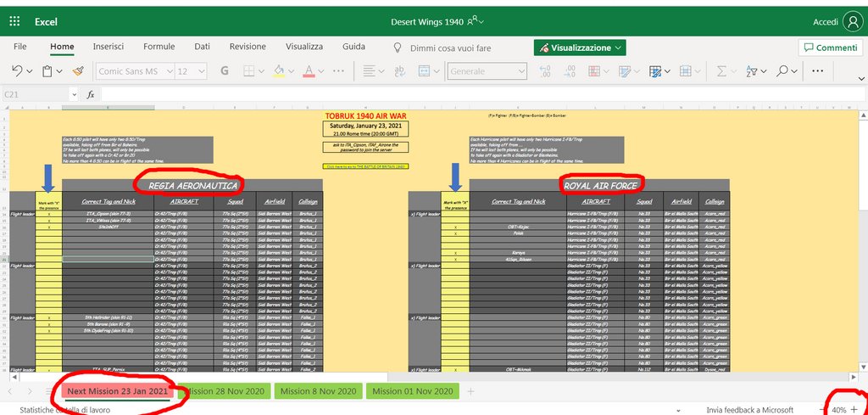Click the cell styles icon
Screen dimensions: 868x415
(x=625, y=71)
